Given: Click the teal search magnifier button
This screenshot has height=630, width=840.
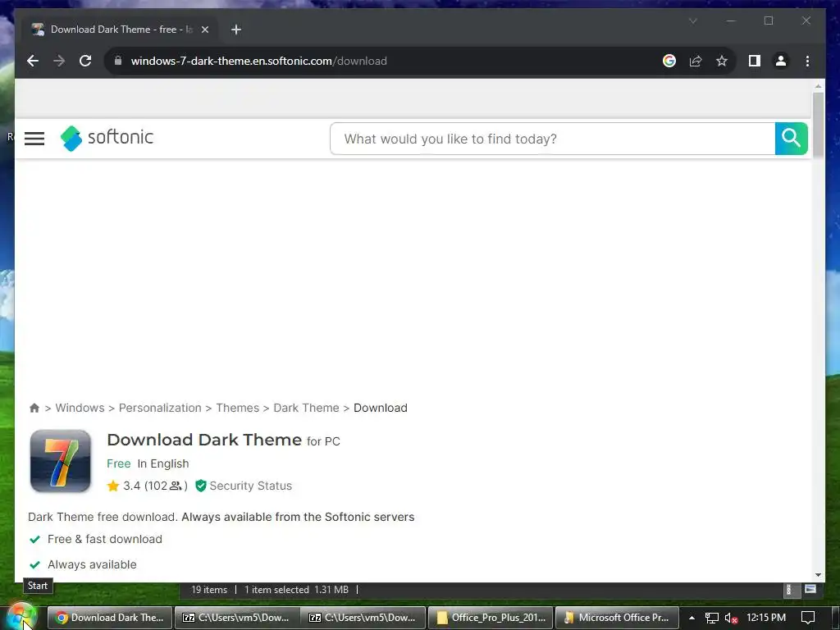Looking at the screenshot, I should click(x=792, y=139).
